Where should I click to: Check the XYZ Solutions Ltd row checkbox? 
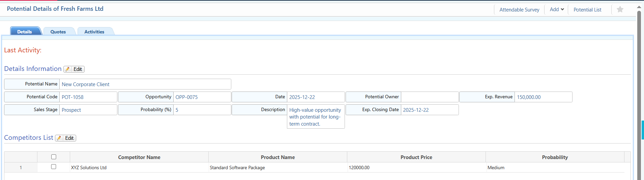[54, 167]
